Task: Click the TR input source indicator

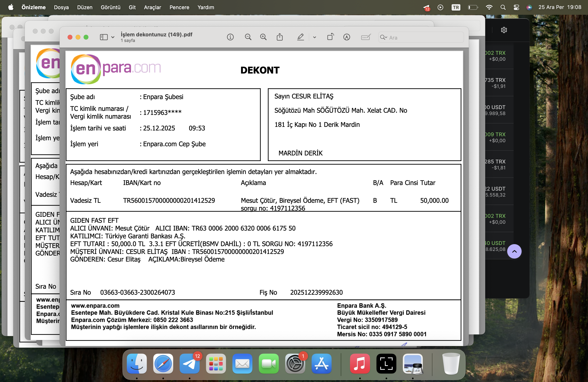Action: tap(456, 7)
